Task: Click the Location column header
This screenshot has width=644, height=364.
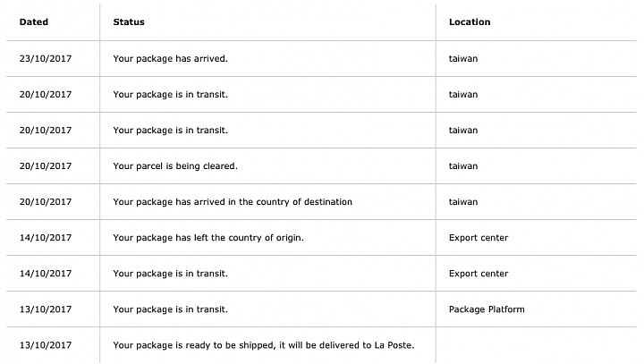Action: (470, 22)
